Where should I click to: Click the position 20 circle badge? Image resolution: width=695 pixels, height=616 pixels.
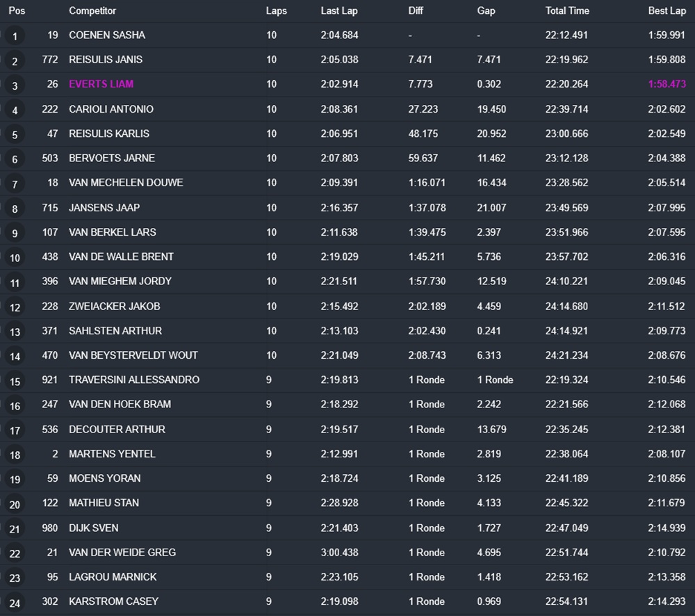[x=15, y=504]
